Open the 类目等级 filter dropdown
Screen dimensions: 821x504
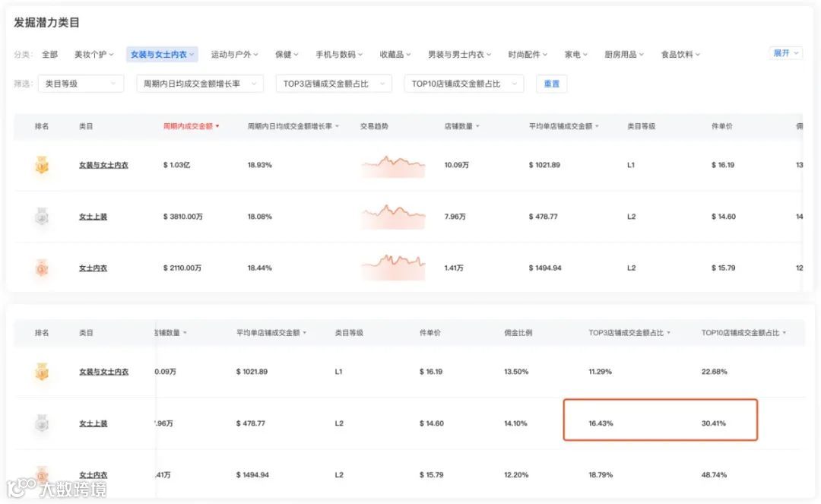point(81,84)
